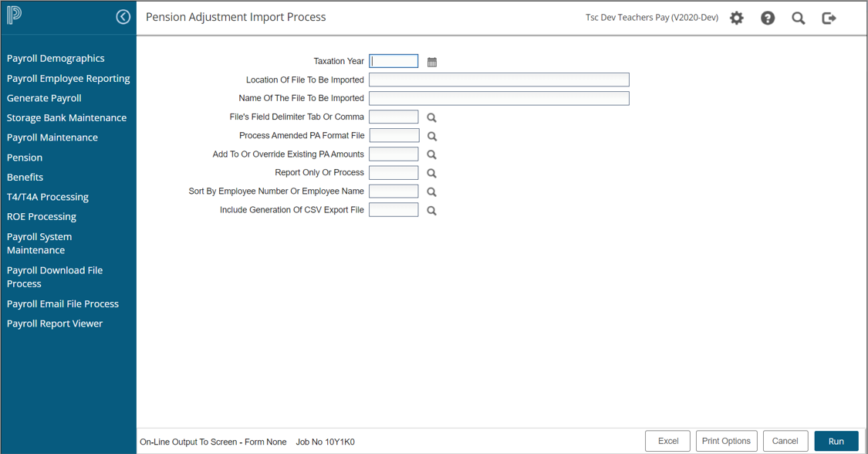Screen dimensions: 868x454
Task: Open the search magnifier in header
Action: (x=799, y=18)
